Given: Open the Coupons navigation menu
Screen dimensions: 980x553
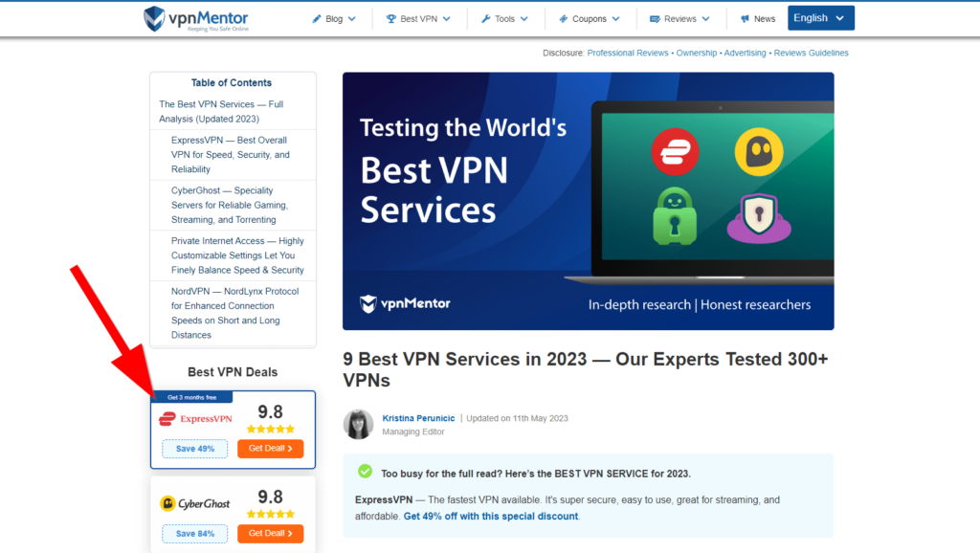Looking at the screenshot, I should [589, 19].
